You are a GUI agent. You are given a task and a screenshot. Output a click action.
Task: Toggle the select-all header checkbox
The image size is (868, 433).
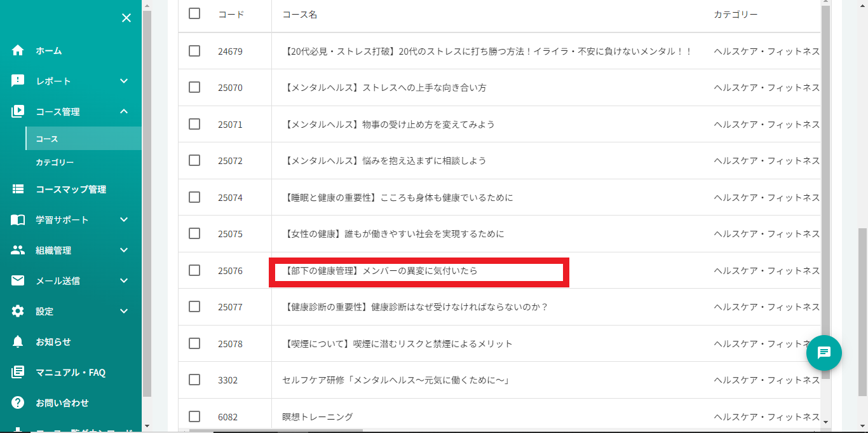tap(194, 13)
